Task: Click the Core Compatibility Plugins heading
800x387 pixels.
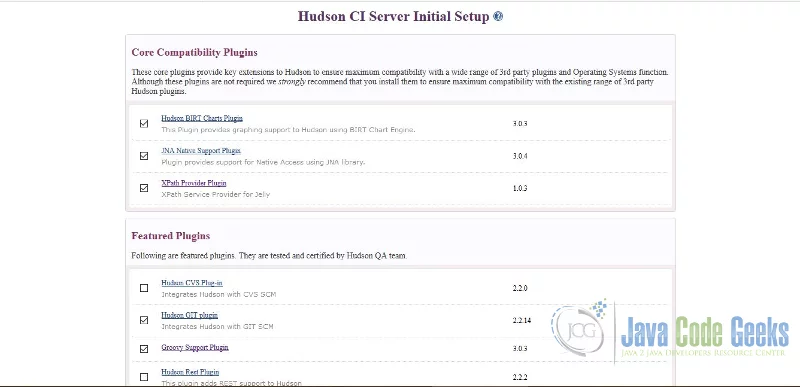Action: pyautogui.click(x=194, y=53)
